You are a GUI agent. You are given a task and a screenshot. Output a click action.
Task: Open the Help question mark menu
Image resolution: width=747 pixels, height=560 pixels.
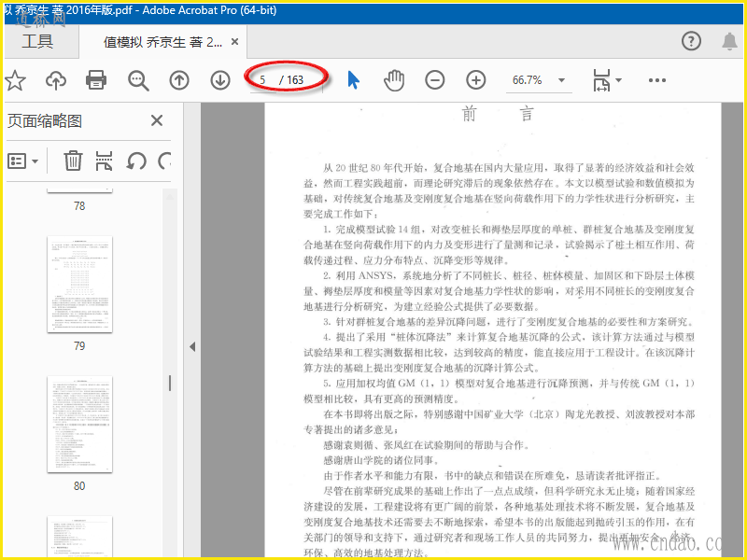[x=691, y=41]
